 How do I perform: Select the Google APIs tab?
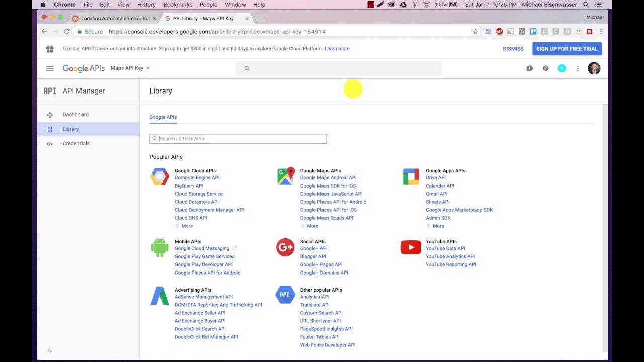click(x=163, y=117)
